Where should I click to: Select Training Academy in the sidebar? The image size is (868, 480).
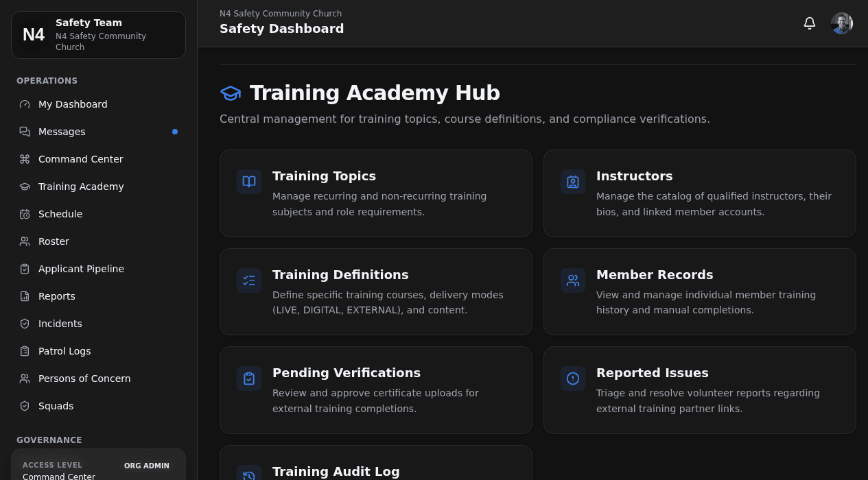[x=98, y=187]
